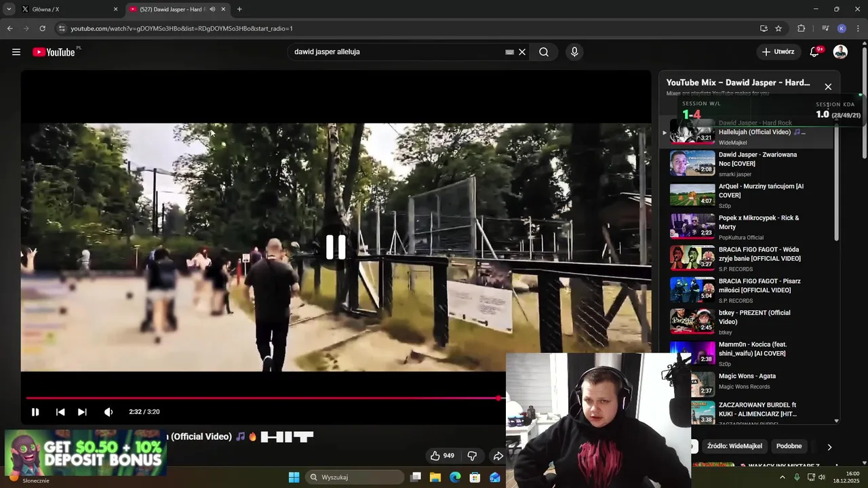Click the Utwórz create button

(x=778, y=52)
